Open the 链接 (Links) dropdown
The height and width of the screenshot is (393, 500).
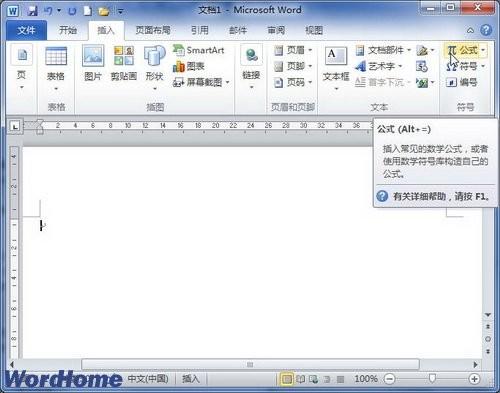251,68
